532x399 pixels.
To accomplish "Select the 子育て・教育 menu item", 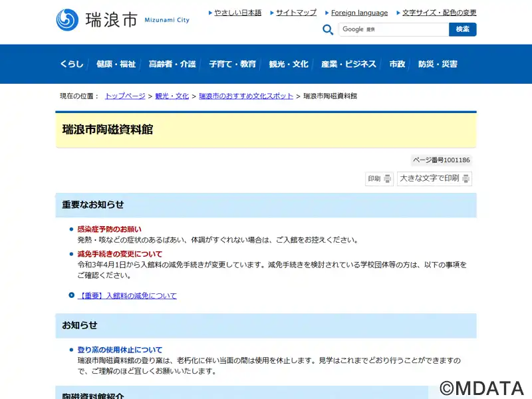I will (x=232, y=64).
